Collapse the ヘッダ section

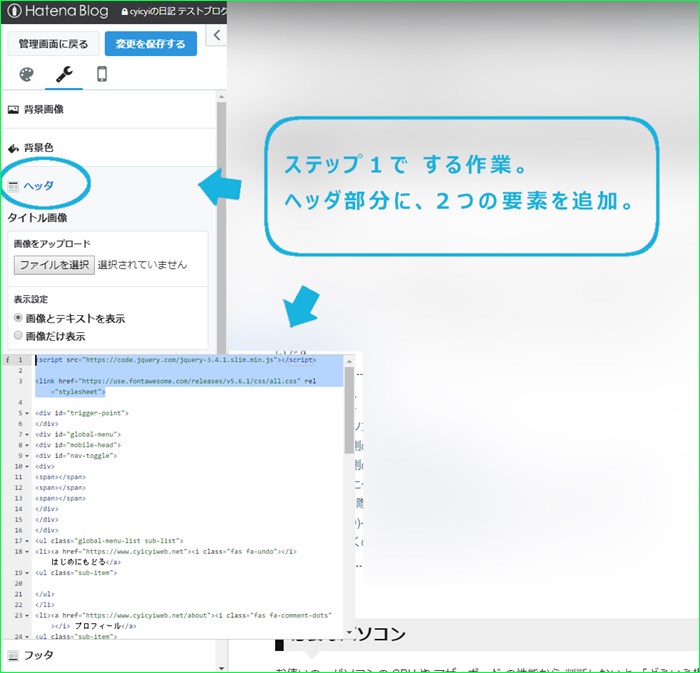point(108,186)
